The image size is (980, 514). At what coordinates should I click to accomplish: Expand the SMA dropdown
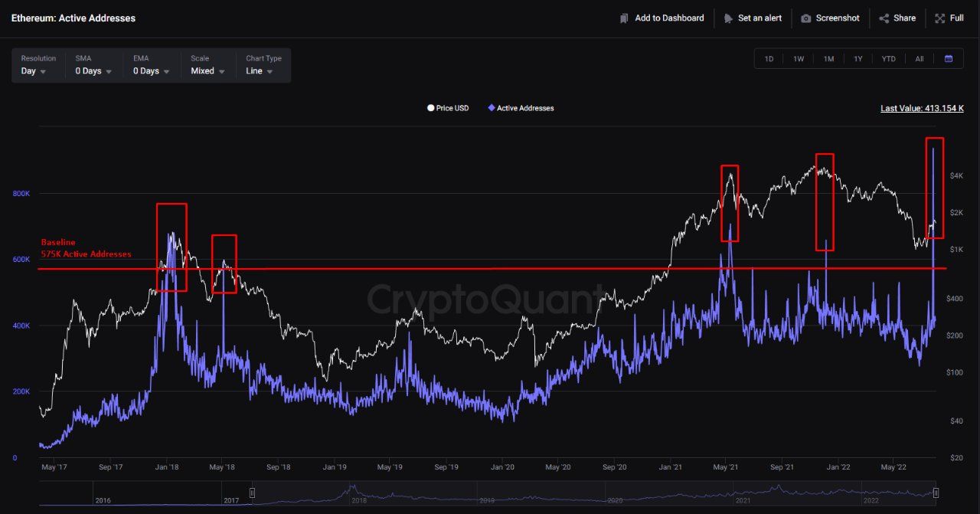tap(93, 70)
